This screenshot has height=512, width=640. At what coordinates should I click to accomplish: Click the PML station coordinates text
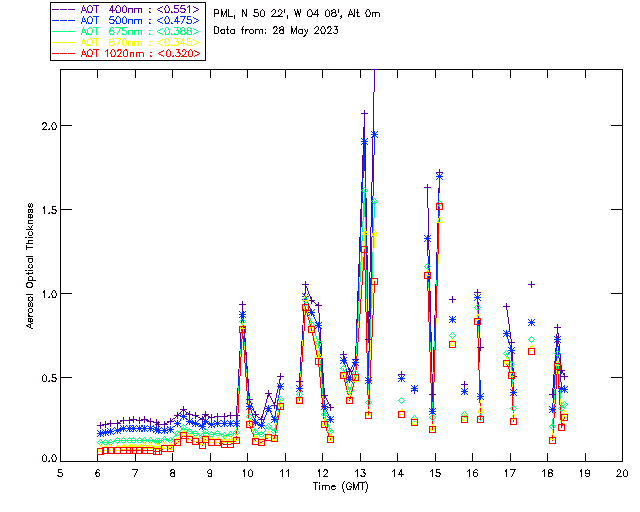coord(296,13)
